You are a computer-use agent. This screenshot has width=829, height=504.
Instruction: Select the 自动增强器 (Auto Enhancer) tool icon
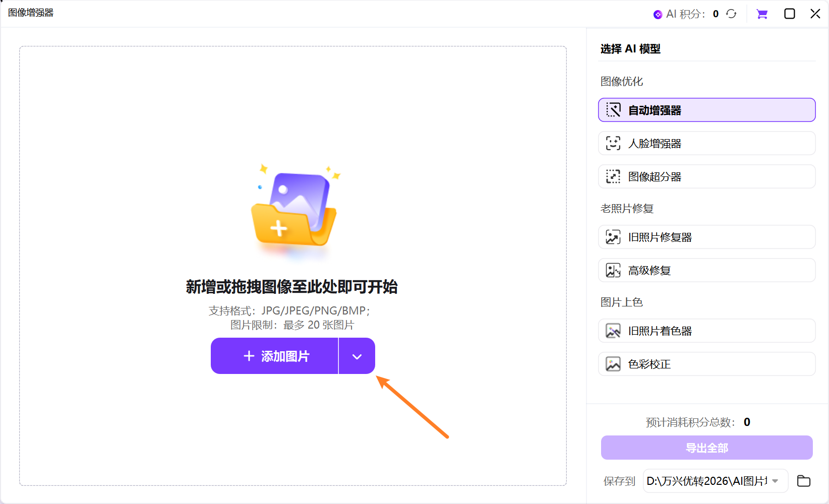[613, 109]
